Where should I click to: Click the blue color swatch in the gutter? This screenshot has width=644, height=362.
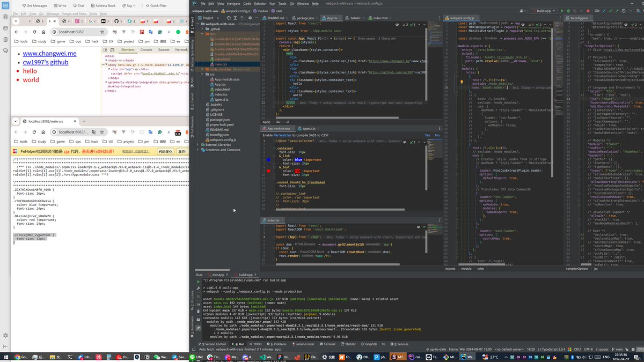pyautogui.click(x=268, y=160)
